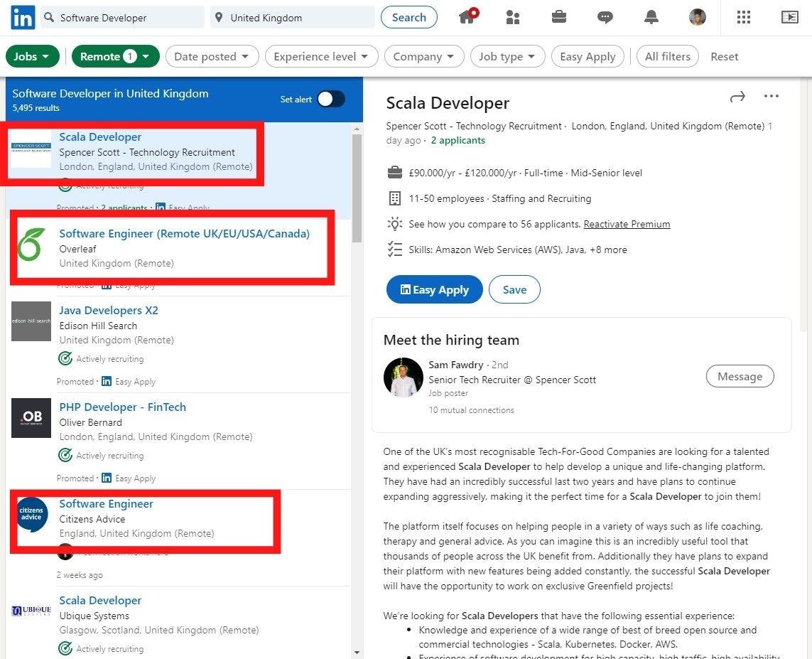Click the "Oliver Bernard" company name
Viewport: 812px width, 659px height.
tap(91, 422)
